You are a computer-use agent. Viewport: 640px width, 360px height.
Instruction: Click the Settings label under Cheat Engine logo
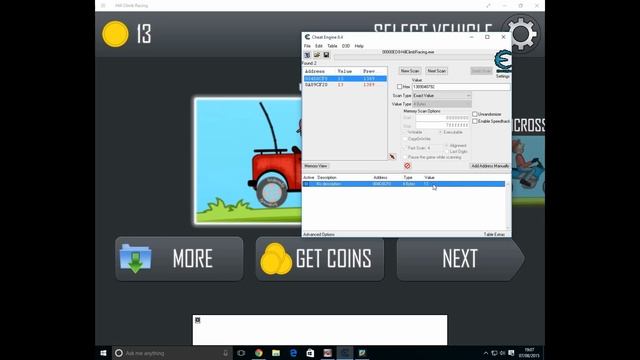503,76
